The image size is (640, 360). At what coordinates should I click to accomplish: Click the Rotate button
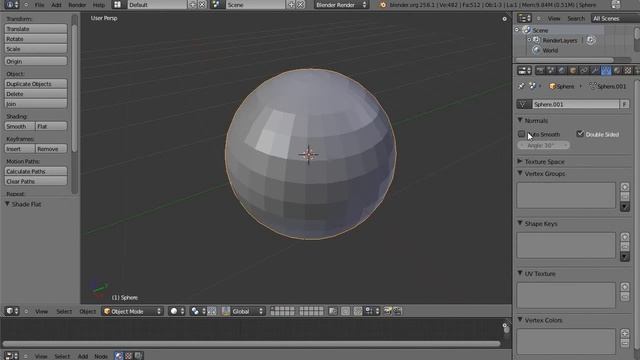coord(36,39)
